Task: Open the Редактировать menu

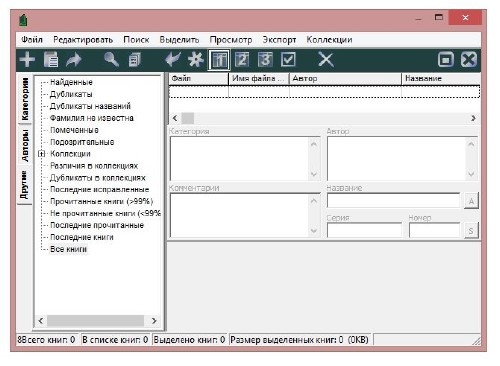Action: (83, 40)
